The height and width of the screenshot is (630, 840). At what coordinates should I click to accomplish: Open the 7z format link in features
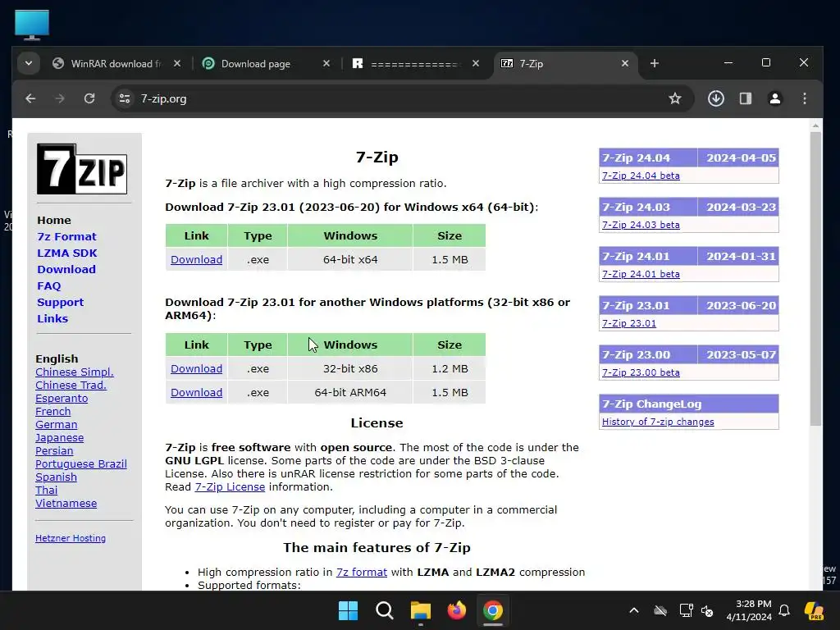[x=362, y=572]
